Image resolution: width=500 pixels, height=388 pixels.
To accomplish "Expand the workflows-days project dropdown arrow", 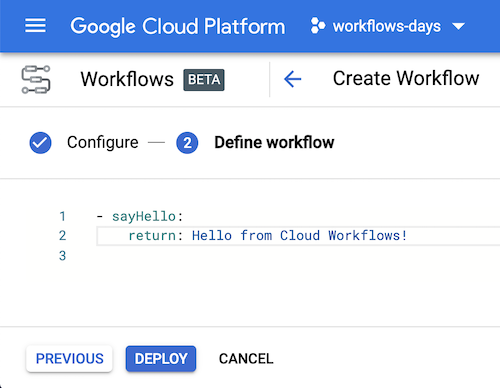I will [x=459, y=26].
